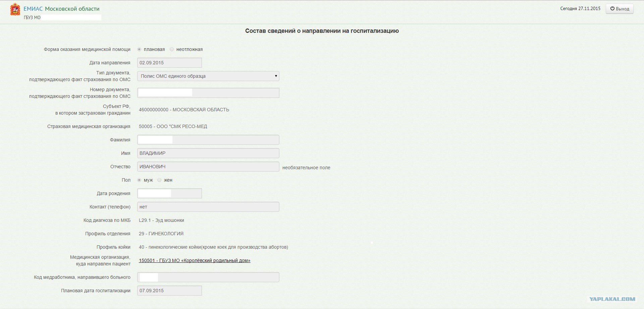
Task: Click the ЕМИАС Московской области header title
Action: (x=61, y=9)
